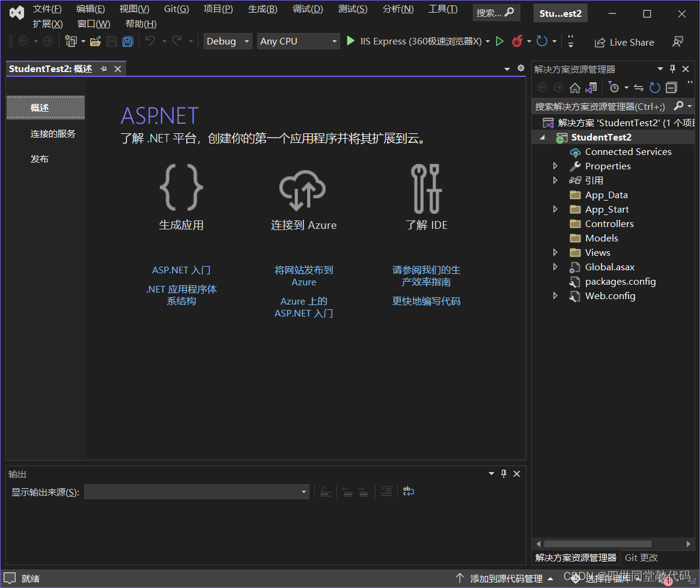Click the New Project toolbar icon
The image size is (700, 588).
coord(71,41)
